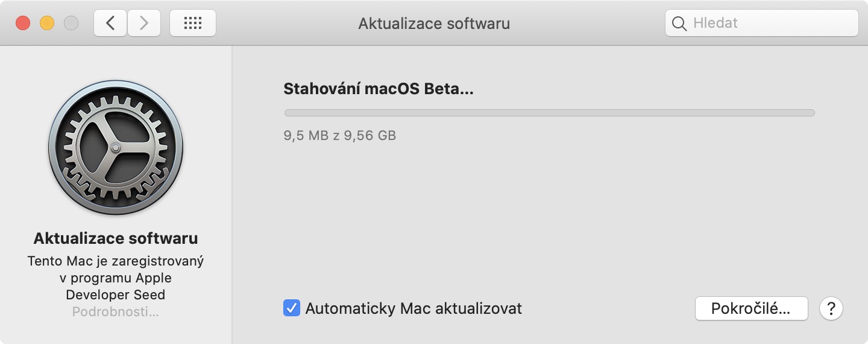Click the magnifying glass search icon
Screen dimensions: 868x344
pyautogui.click(x=679, y=24)
